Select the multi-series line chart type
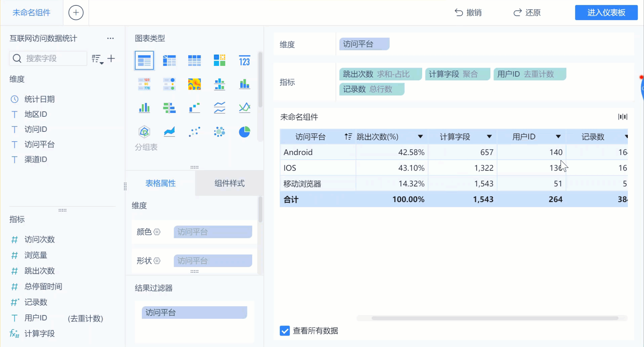The width and height of the screenshot is (644, 347). point(244,108)
